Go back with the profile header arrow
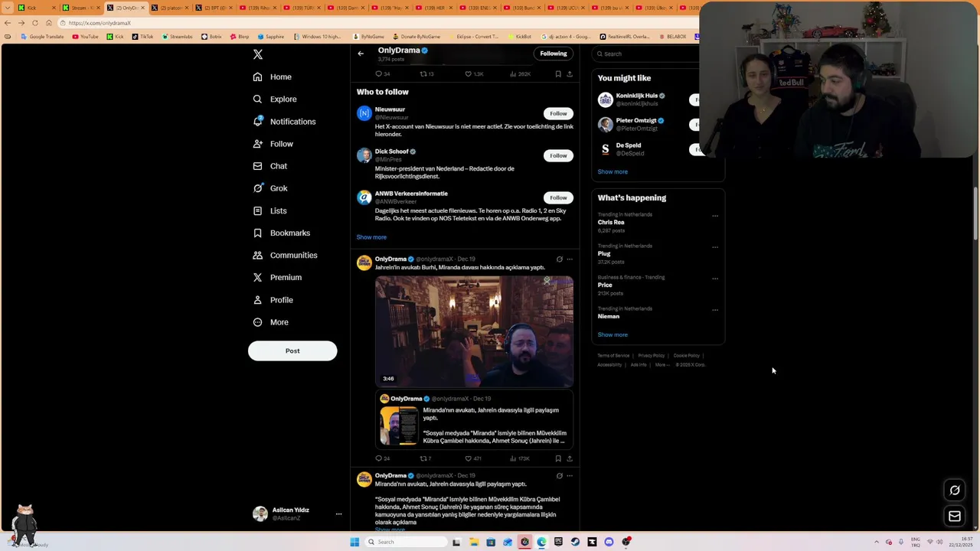The image size is (980, 551). pos(361,54)
